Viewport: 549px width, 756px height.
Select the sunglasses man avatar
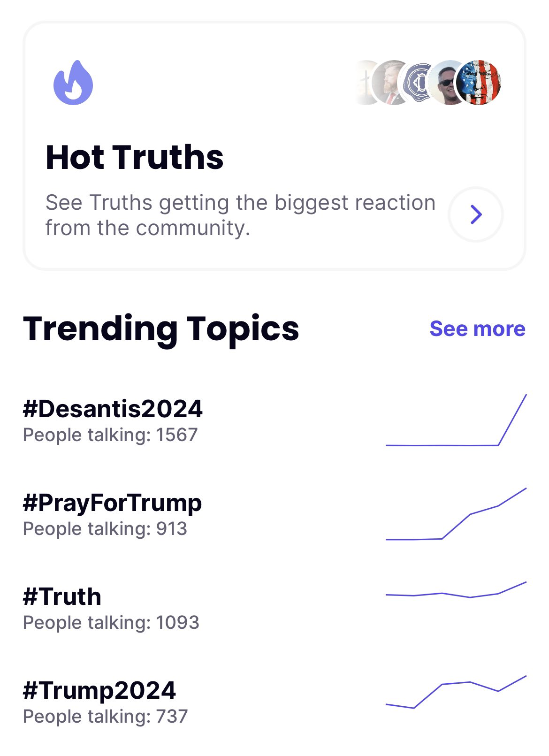[x=448, y=83]
